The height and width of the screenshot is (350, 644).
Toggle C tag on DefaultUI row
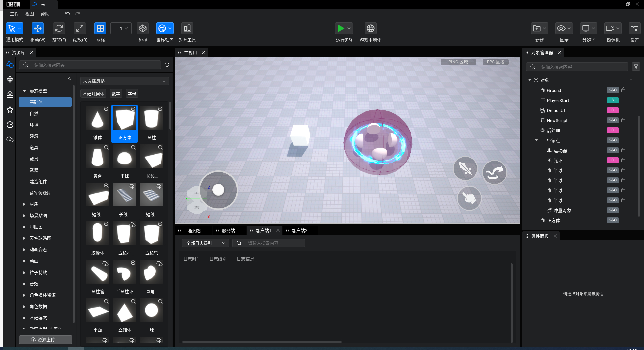click(x=613, y=110)
